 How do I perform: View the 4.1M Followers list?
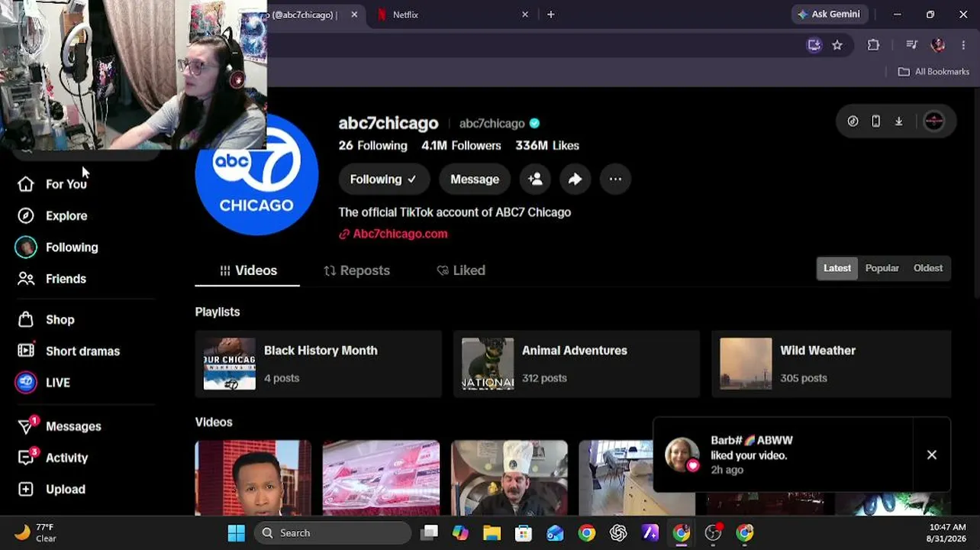point(461,145)
